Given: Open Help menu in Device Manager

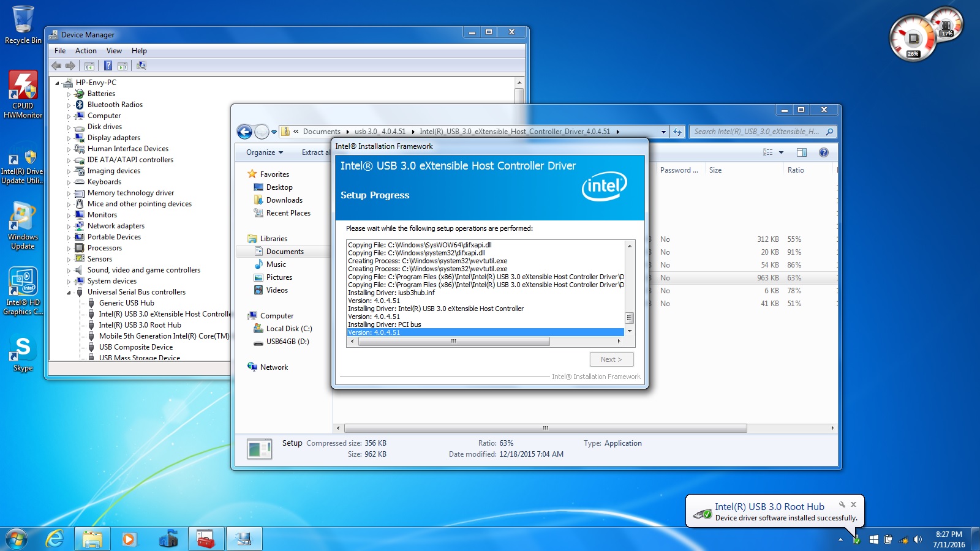Looking at the screenshot, I should (x=139, y=51).
